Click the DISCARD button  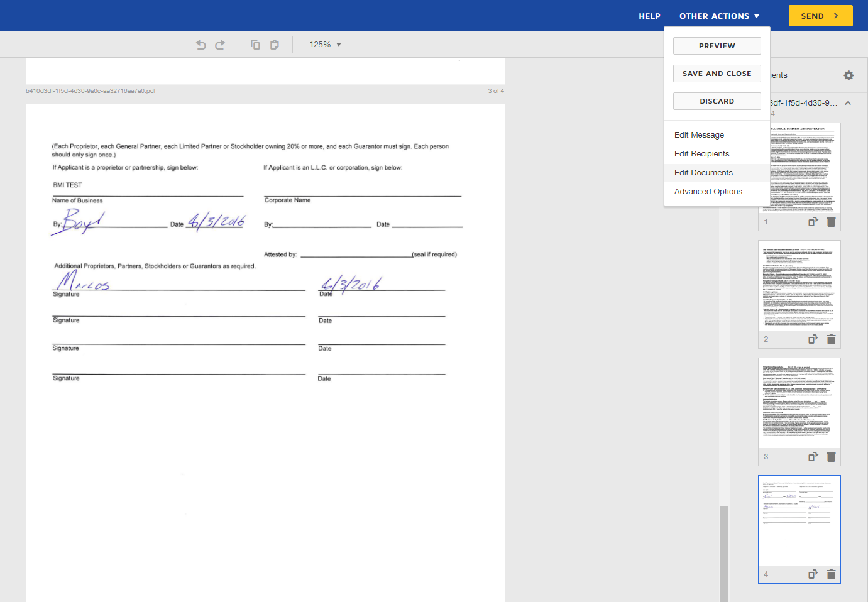717,101
